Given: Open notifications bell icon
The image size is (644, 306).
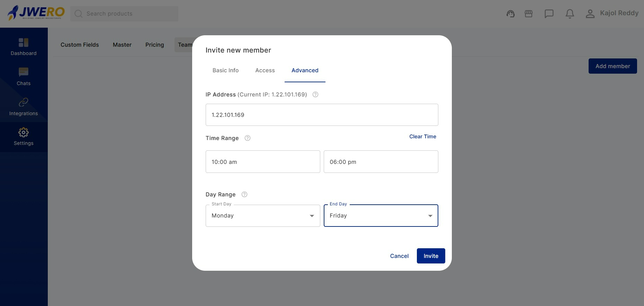Looking at the screenshot, I should tap(570, 14).
